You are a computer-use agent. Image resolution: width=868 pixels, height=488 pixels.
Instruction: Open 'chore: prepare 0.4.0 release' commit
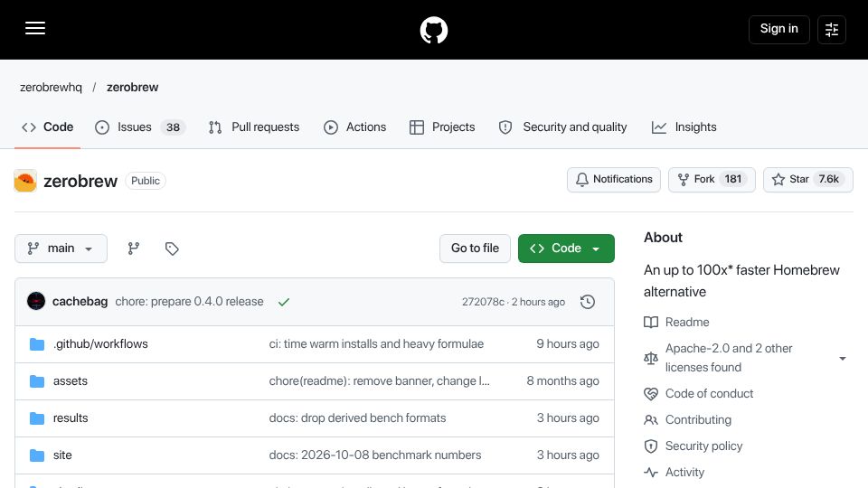coord(189,302)
